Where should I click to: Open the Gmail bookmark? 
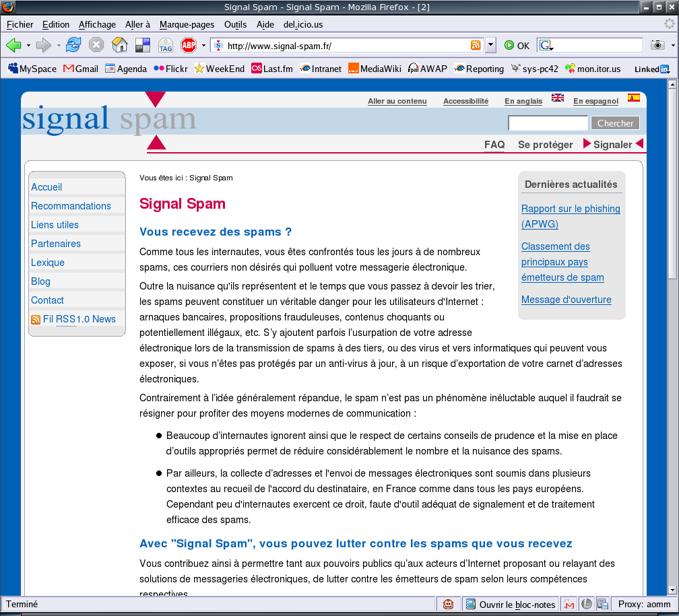pos(81,69)
